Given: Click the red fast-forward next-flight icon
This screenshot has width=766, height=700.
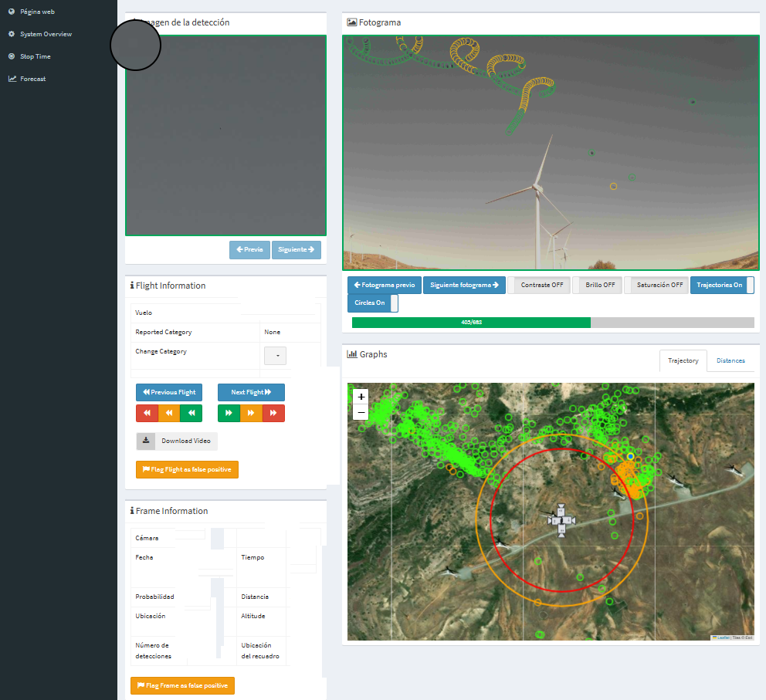Looking at the screenshot, I should 273,414.
